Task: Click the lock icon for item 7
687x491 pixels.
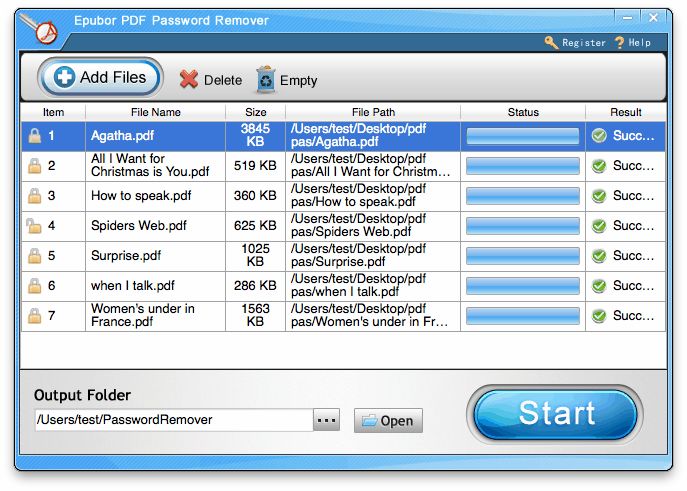Action: pyautogui.click(x=35, y=316)
